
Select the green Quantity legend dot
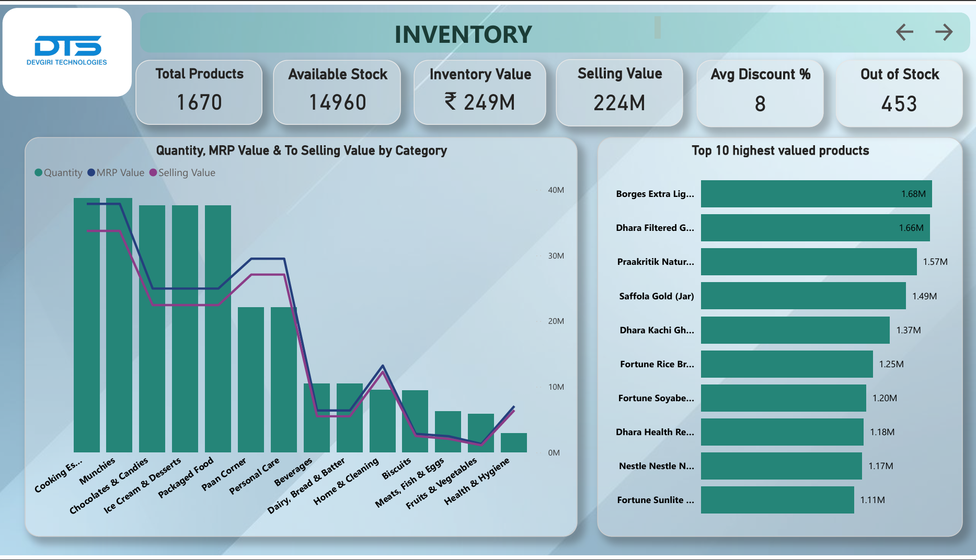[x=38, y=172]
